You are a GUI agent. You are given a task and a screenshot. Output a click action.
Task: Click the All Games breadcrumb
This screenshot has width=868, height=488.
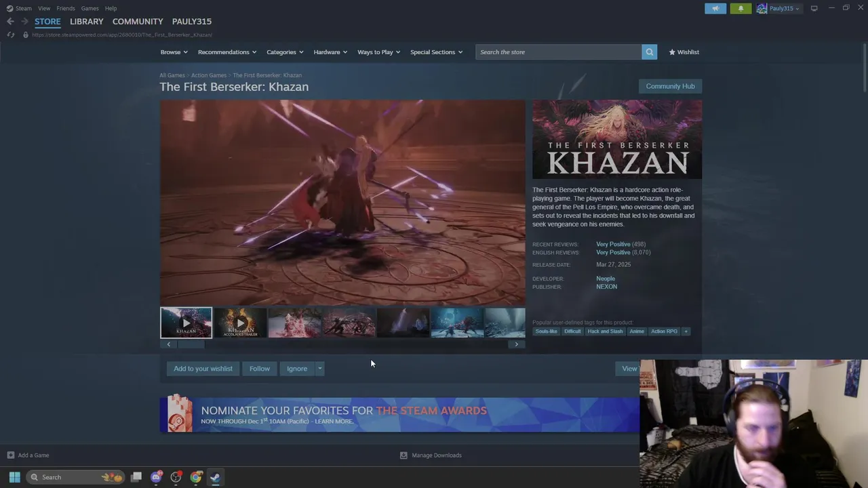[x=172, y=75]
